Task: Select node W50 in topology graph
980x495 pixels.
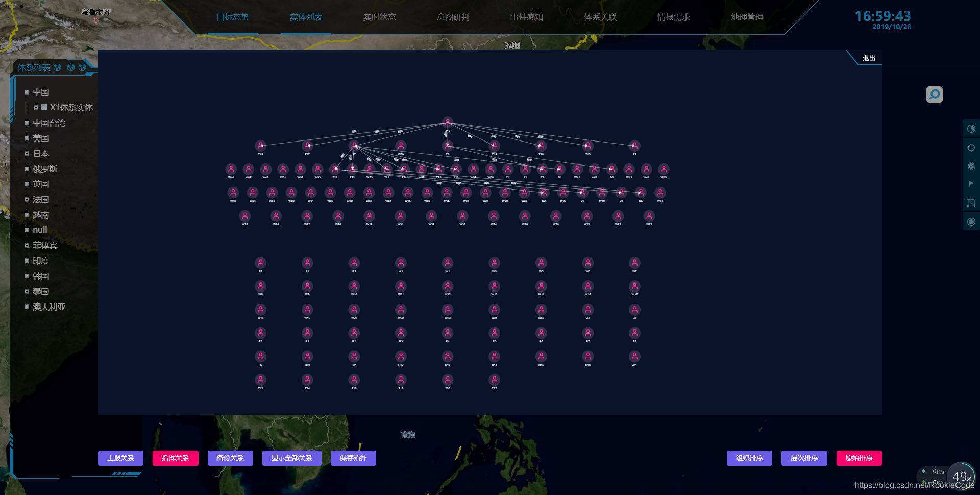Action: 401,146
